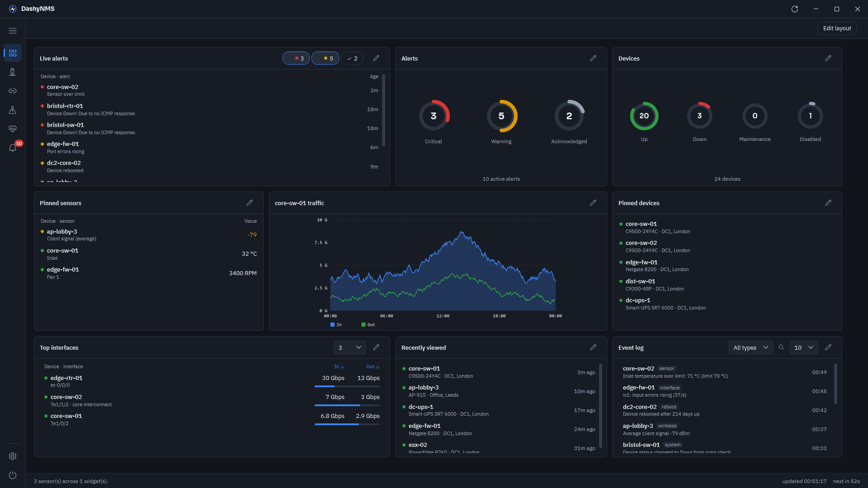Viewport: 868px width, 488px height.
Task: Click the Down devices donut gauge
Action: coord(699,116)
